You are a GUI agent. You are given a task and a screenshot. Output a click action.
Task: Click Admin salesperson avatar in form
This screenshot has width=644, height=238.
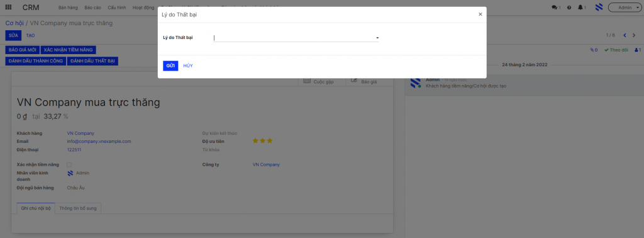point(70,173)
